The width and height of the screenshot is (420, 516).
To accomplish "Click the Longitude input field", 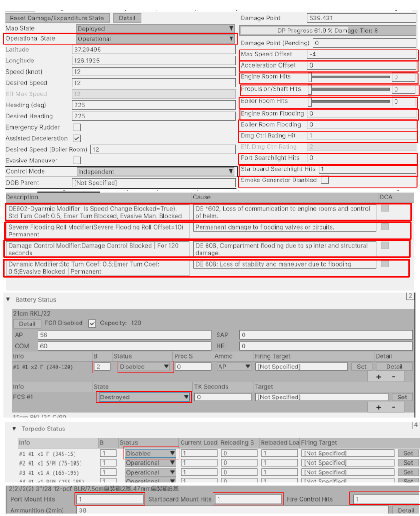I will point(153,61).
